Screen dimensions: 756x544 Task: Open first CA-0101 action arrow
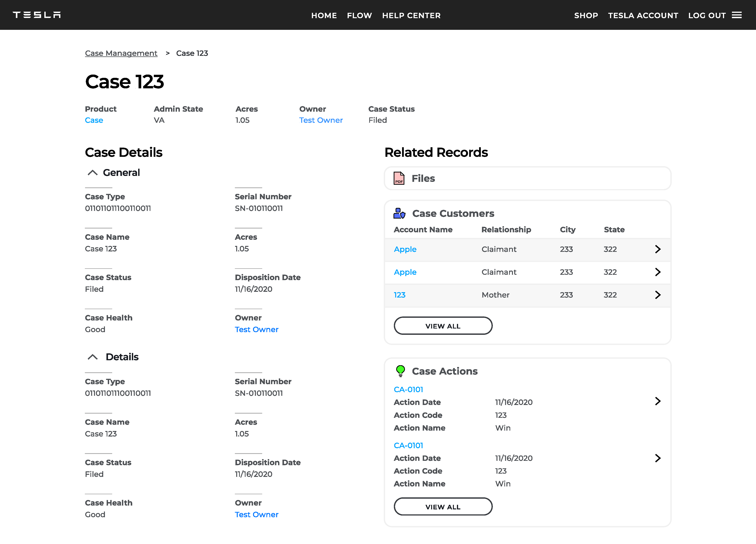pyautogui.click(x=657, y=401)
